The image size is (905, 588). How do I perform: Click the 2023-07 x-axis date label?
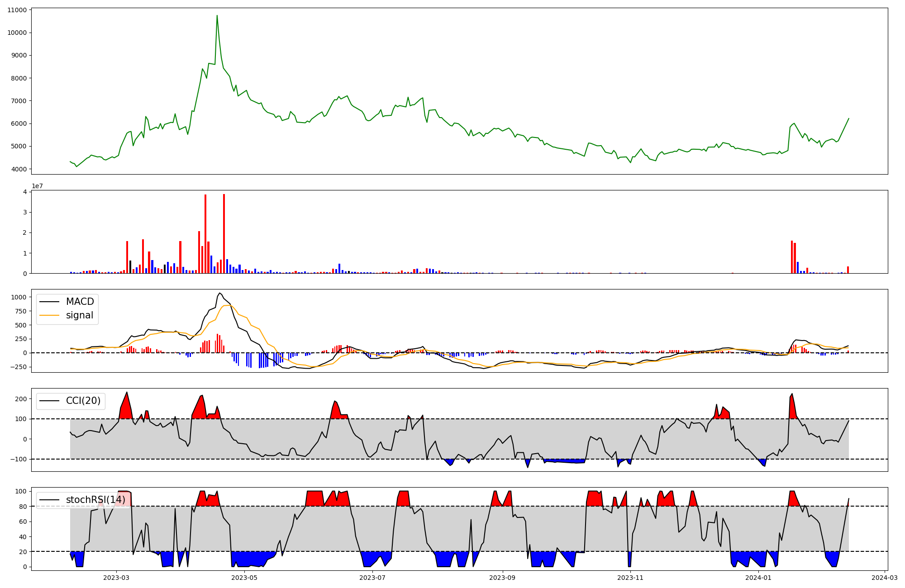pyautogui.click(x=372, y=578)
